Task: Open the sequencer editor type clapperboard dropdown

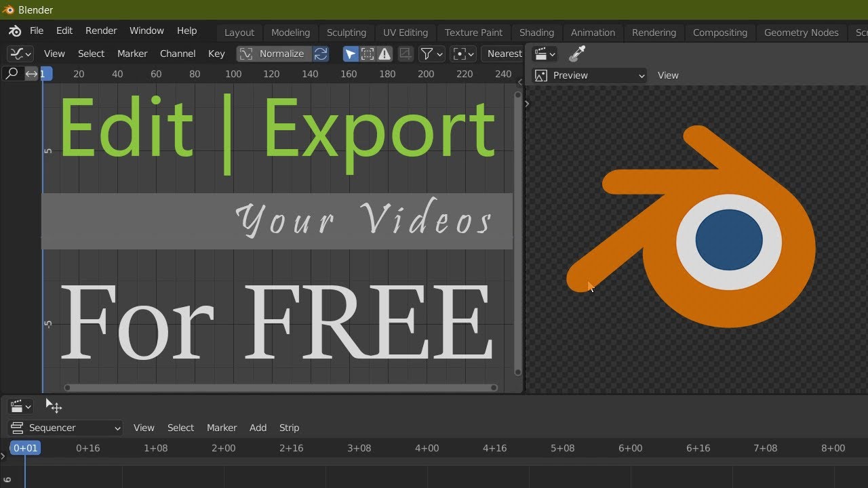Action: (x=20, y=407)
